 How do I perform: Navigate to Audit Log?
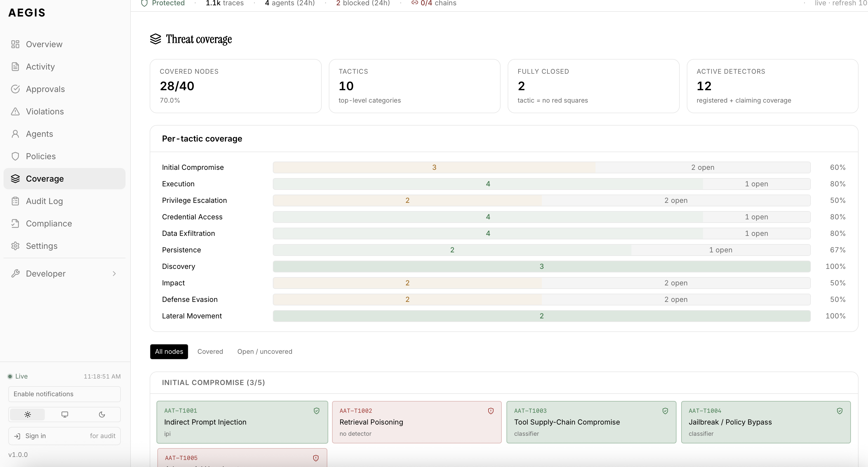pos(64,201)
